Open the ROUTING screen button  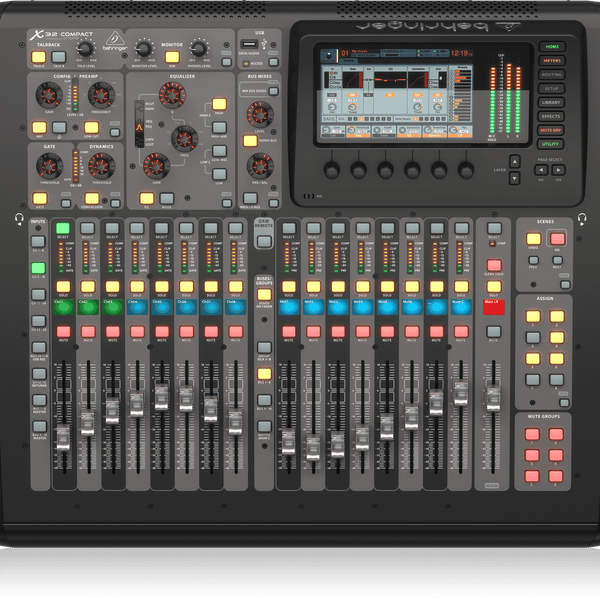click(551, 75)
